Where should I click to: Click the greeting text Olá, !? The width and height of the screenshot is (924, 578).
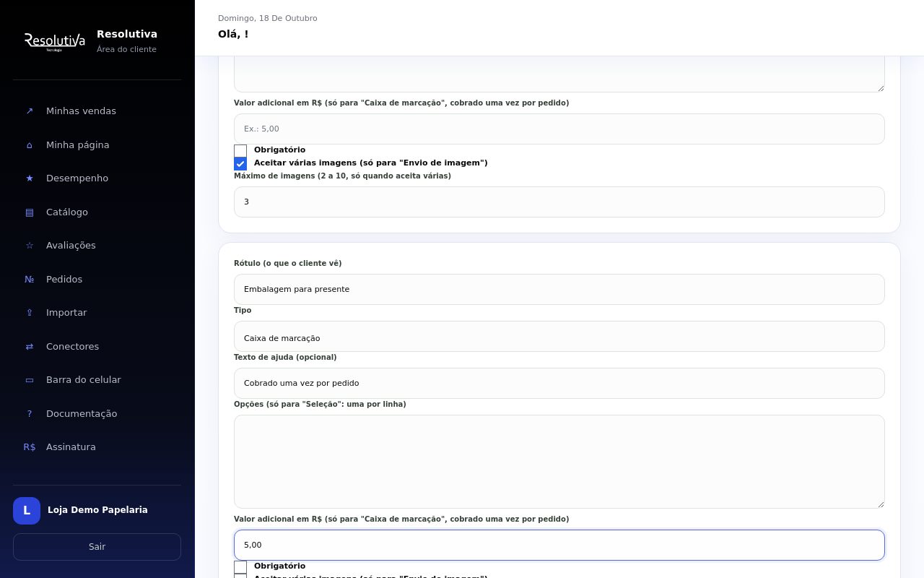[x=233, y=34]
